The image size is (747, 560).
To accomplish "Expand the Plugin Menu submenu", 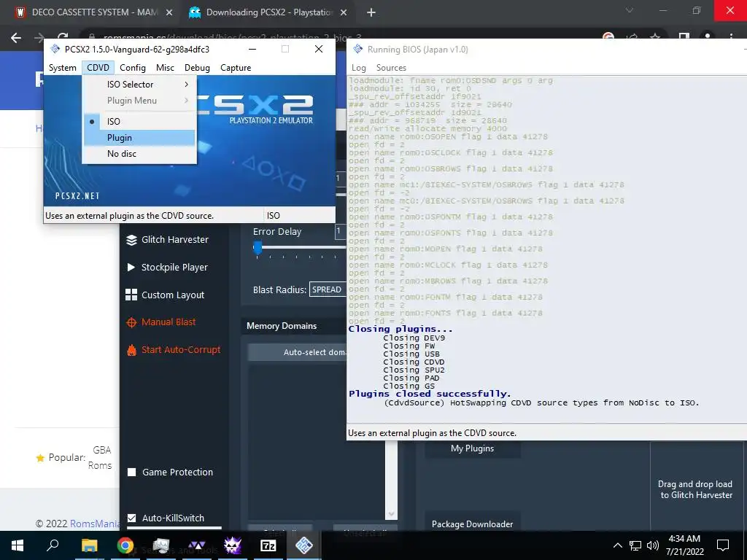I will point(139,101).
